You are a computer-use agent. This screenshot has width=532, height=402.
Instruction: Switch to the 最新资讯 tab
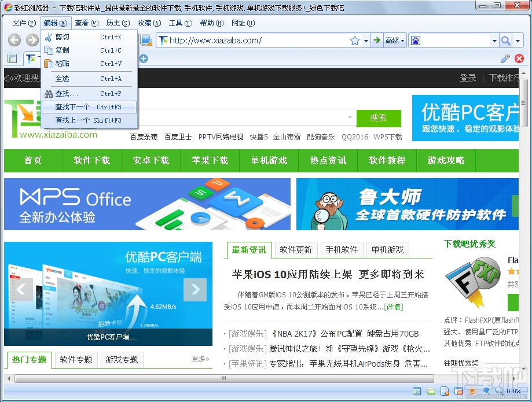[x=249, y=250]
